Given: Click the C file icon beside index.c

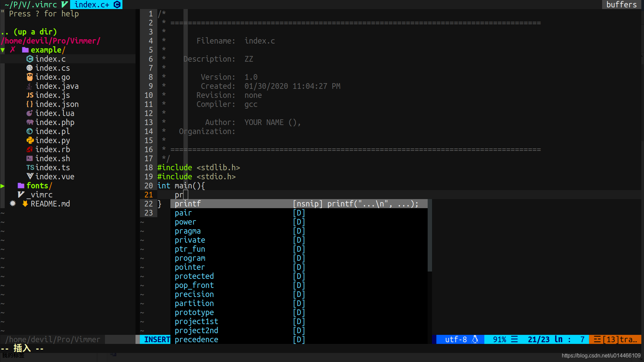Looking at the screenshot, I should [30, 59].
